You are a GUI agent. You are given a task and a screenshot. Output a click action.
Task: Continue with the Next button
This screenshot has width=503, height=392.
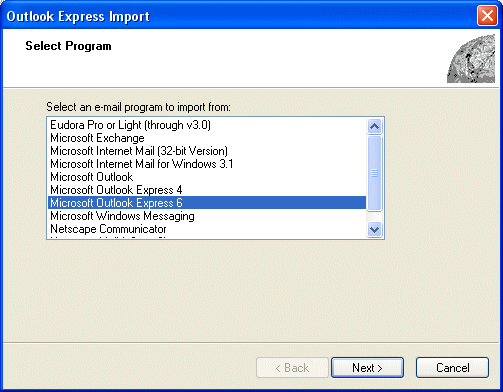[367, 368]
